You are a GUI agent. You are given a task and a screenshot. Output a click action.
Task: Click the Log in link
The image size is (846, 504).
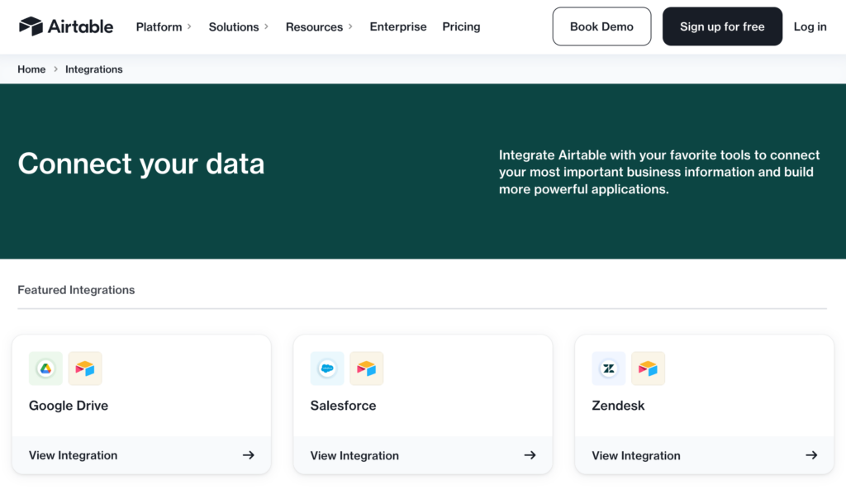click(x=810, y=26)
